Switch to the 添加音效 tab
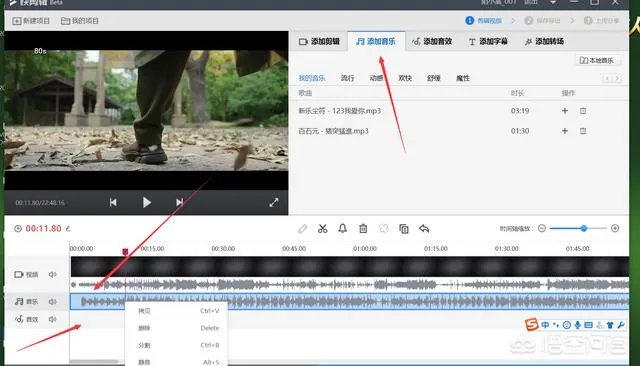 click(432, 41)
